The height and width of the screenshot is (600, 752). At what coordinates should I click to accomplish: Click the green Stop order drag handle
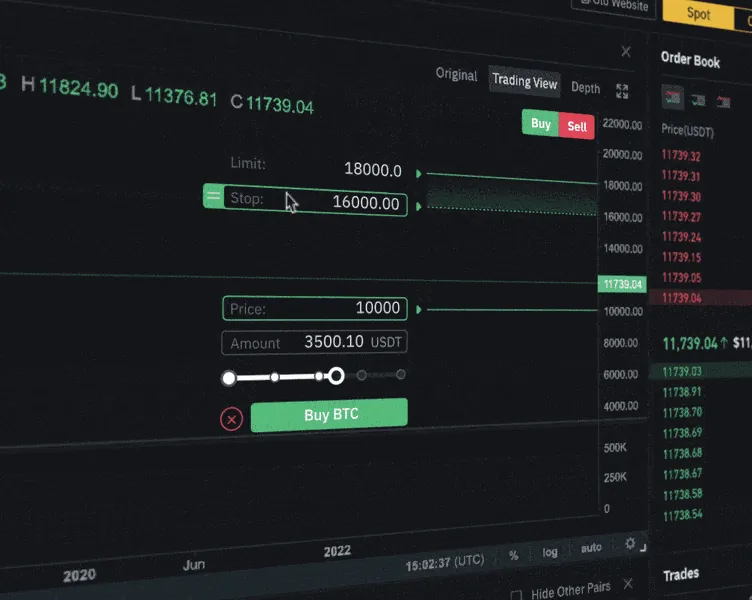click(x=213, y=196)
